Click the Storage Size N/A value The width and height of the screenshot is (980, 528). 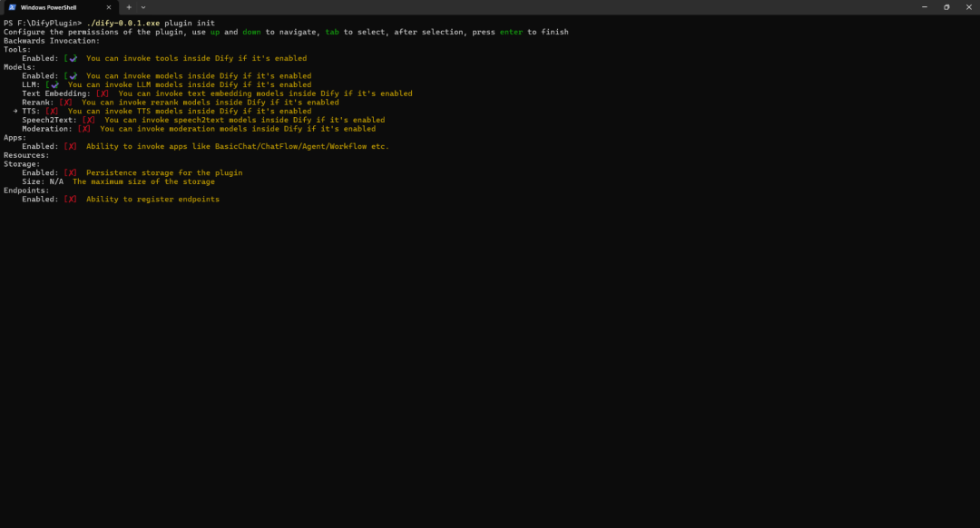coord(56,181)
